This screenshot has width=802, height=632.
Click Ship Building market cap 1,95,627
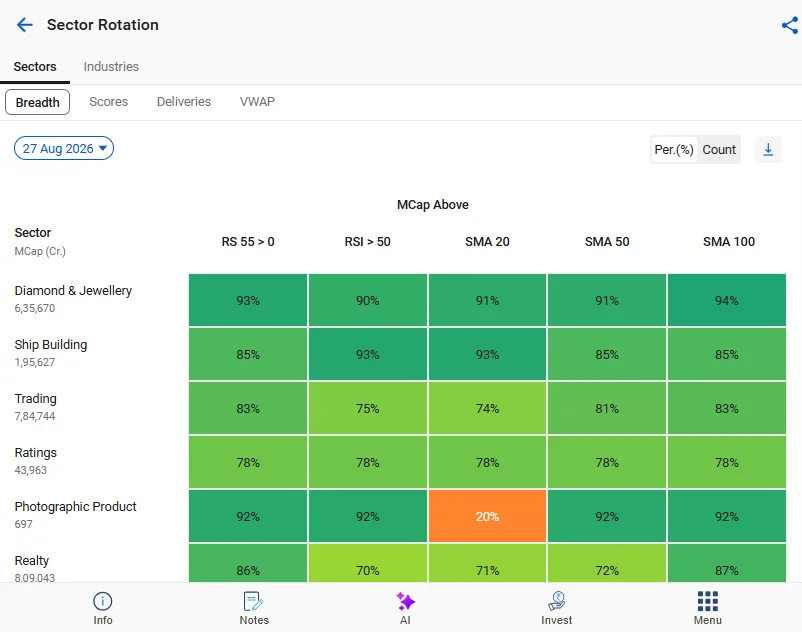point(35,362)
